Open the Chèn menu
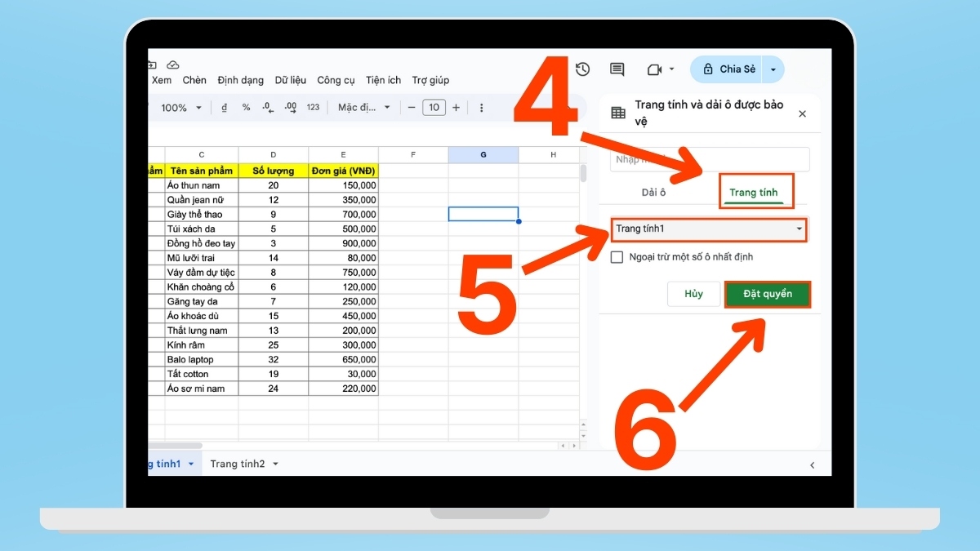This screenshot has height=551, width=980. click(x=194, y=80)
